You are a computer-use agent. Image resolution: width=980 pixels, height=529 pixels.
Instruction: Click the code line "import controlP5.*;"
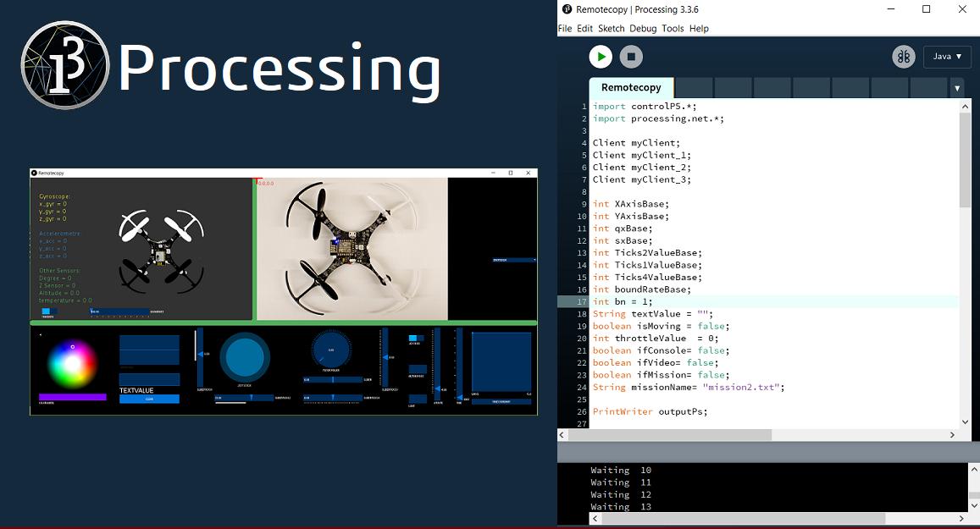coord(645,107)
